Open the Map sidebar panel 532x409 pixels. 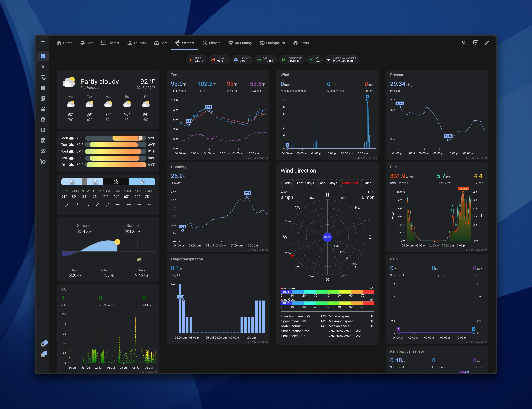pos(43,130)
